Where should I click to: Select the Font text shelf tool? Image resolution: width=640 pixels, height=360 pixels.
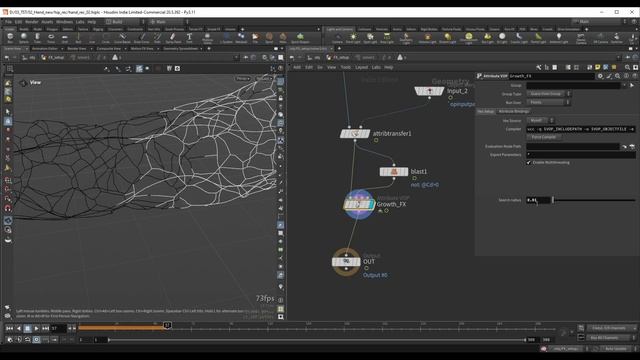tap(189, 38)
